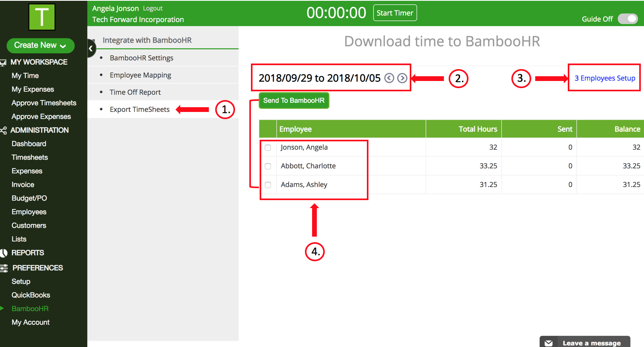Click the Preferences sliders icon

click(x=4, y=268)
